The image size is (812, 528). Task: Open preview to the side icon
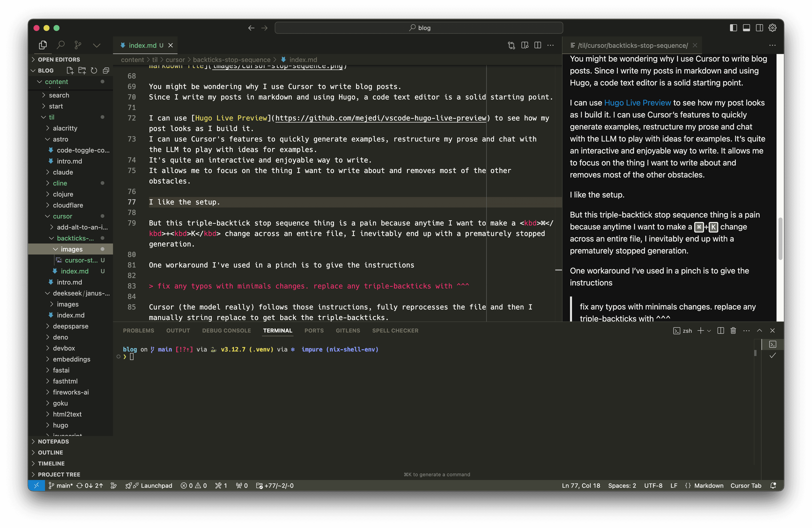click(x=525, y=45)
